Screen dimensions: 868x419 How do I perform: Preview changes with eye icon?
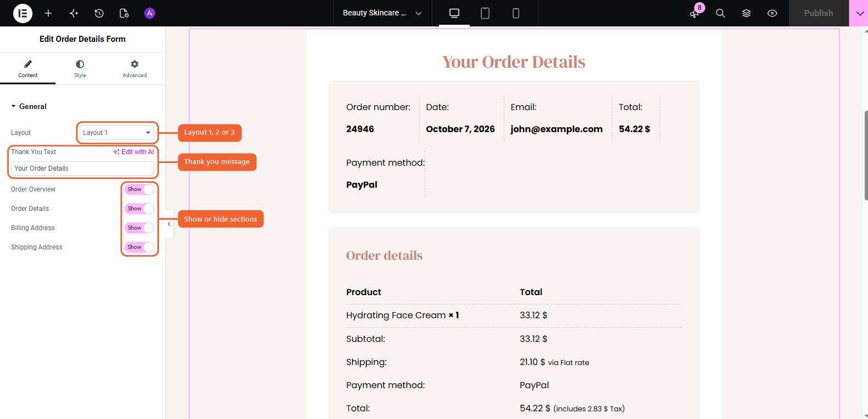click(x=772, y=13)
